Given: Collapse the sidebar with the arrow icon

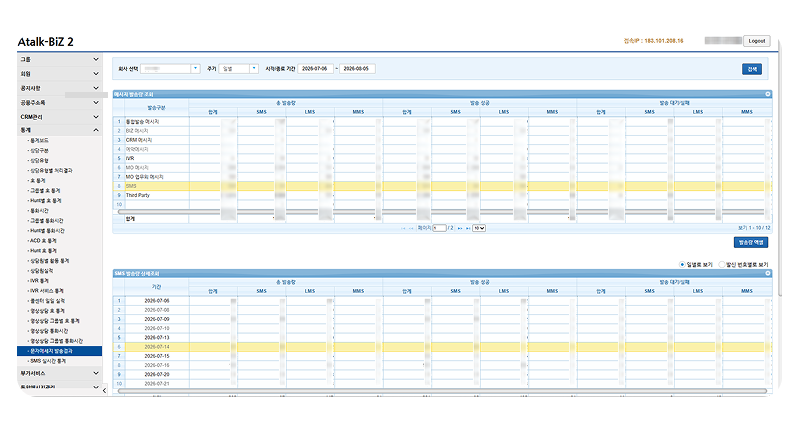Looking at the screenshot, I should click(104, 391).
